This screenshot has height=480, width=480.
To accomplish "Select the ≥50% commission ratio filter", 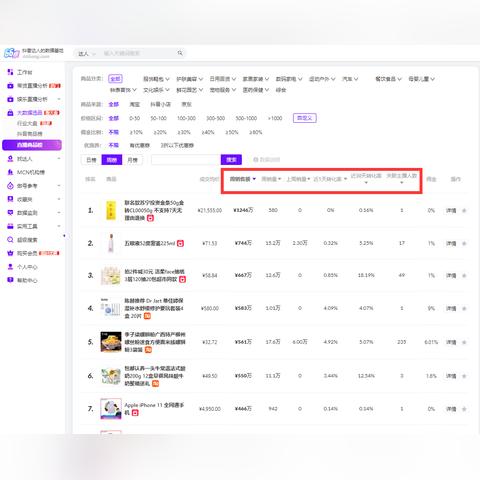I will [x=232, y=132].
